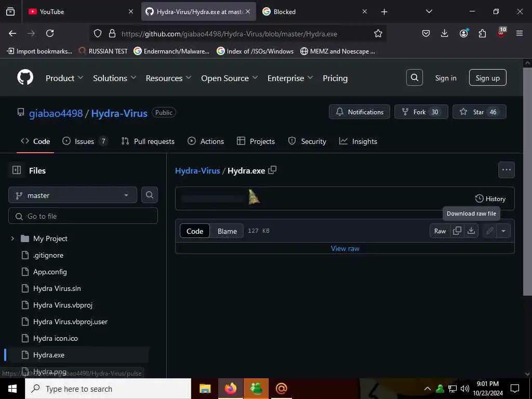Expand the Enterprise menu
Viewport: 532px width, 399px height.
[290, 78]
